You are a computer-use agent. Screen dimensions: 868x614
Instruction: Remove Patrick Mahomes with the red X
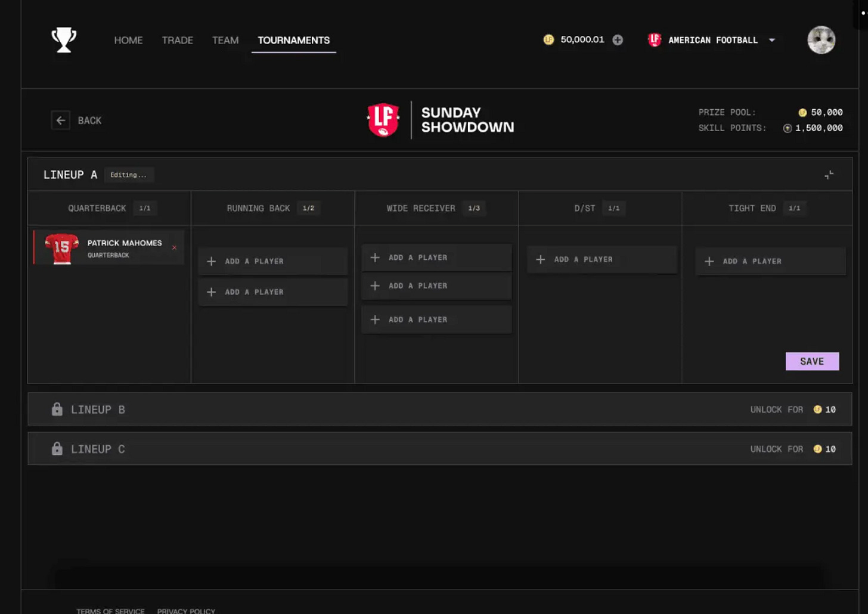174,247
